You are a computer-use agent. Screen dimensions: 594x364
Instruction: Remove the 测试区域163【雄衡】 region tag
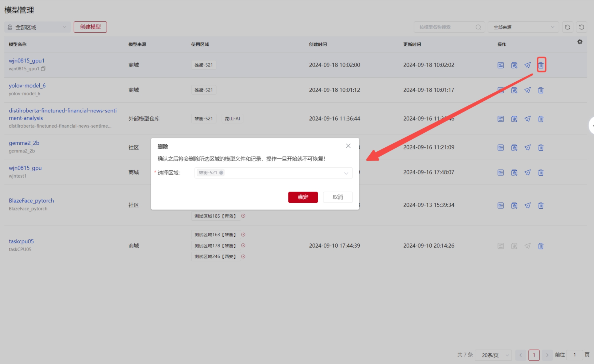tap(243, 235)
